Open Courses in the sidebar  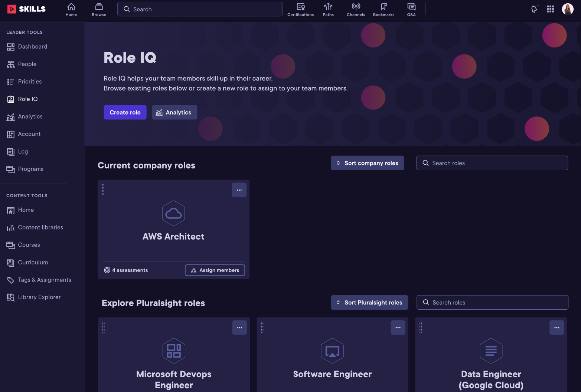pyautogui.click(x=23, y=245)
